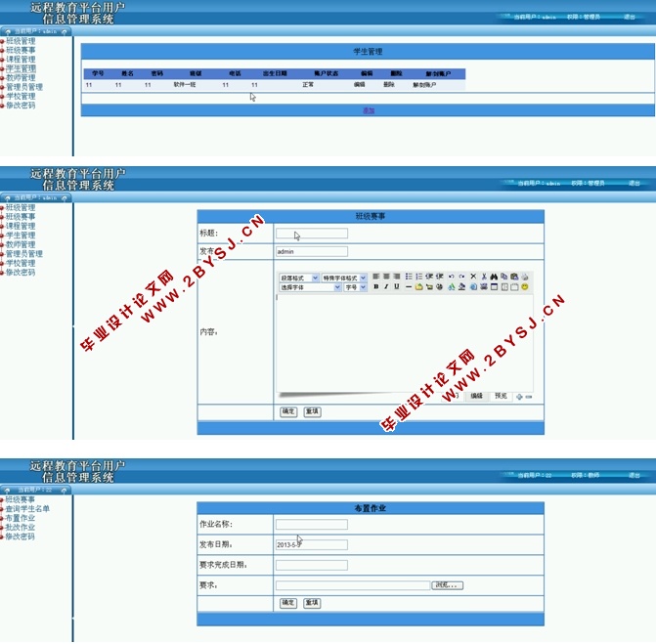The width and height of the screenshot is (656, 644).
Task: Open 管理员管理 in the top page sidebar
Action: pyautogui.click(x=24, y=87)
